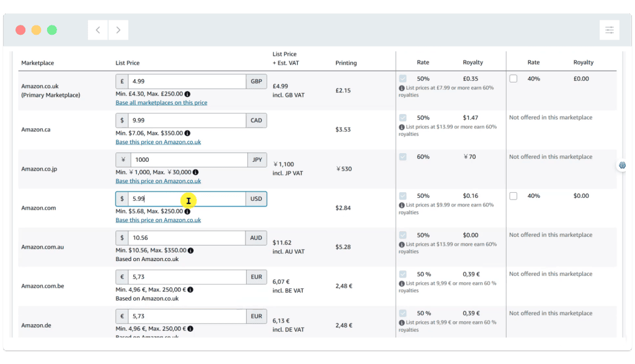Enable the 40% rate checkbox for Amazon.co.uk
The image size is (635, 364).
click(x=513, y=79)
